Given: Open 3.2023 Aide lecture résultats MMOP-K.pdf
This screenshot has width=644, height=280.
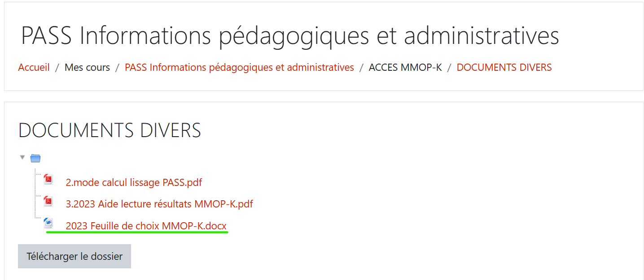Looking at the screenshot, I should (x=159, y=204).
